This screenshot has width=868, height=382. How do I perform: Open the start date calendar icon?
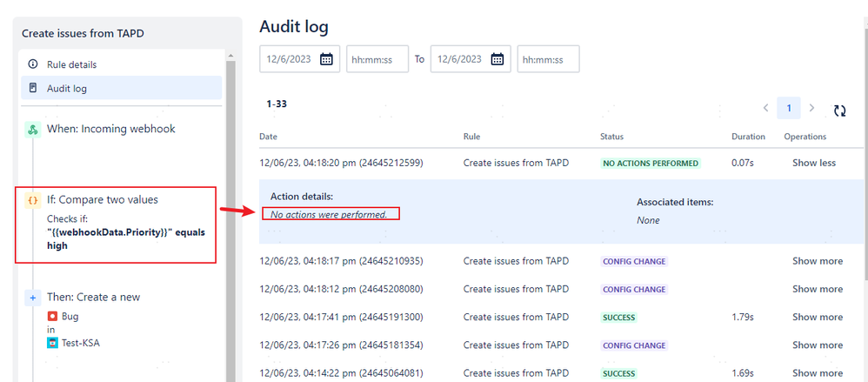click(x=327, y=59)
